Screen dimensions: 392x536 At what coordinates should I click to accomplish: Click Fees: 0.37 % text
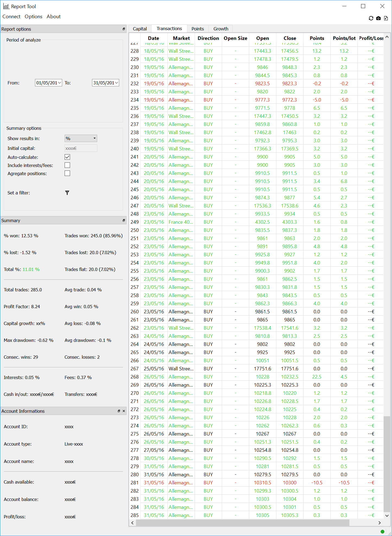[78, 377]
